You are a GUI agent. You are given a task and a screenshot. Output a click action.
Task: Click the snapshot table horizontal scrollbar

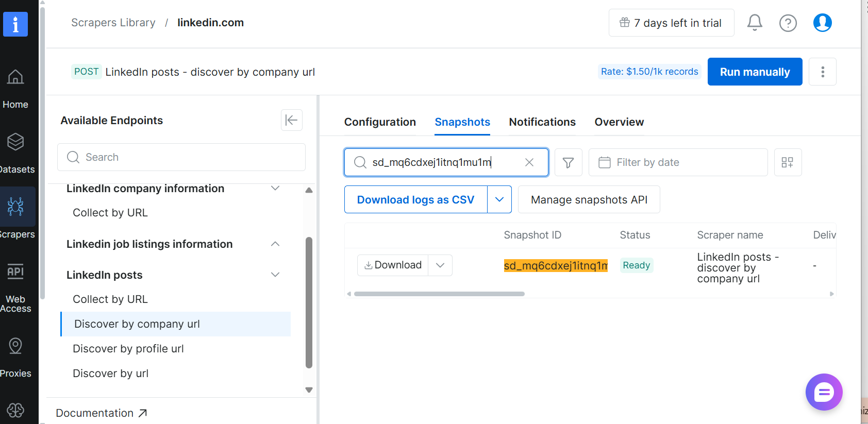439,294
